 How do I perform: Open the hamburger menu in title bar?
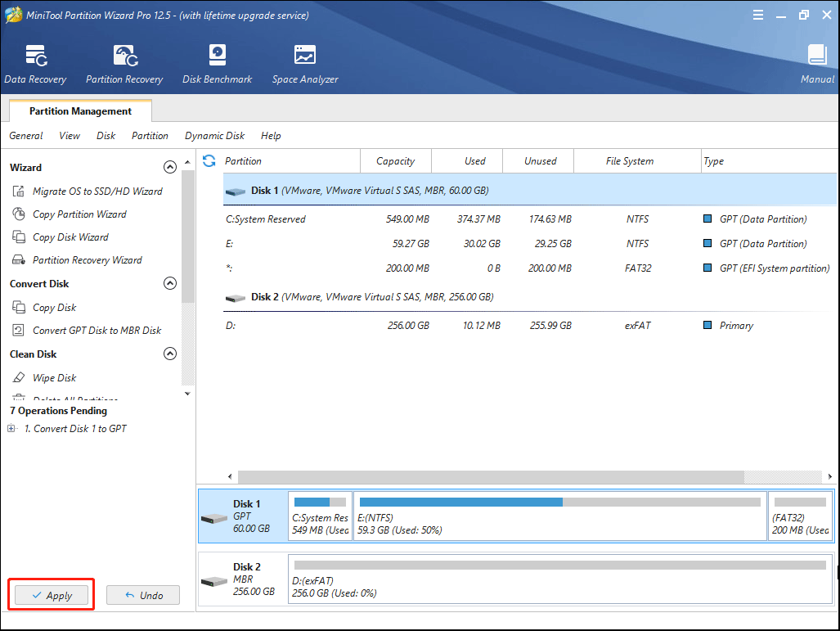tap(758, 15)
